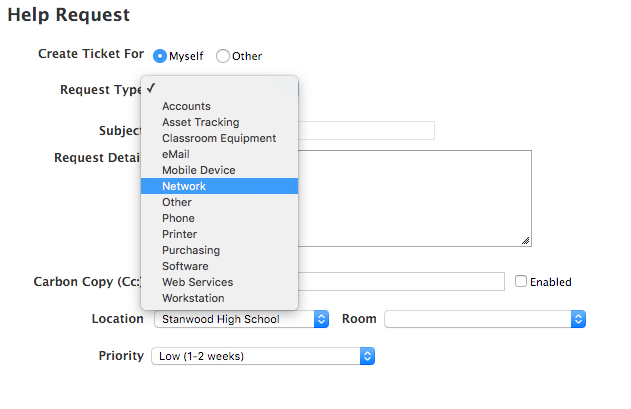631x409 pixels.
Task: Pick Classroom Equipment request type
Action: 219,138
